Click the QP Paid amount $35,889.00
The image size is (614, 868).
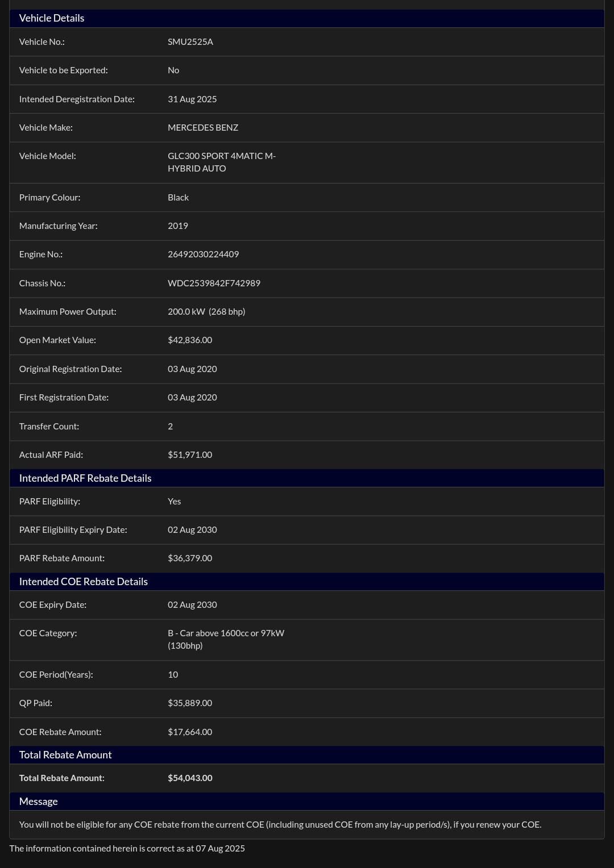[190, 703]
